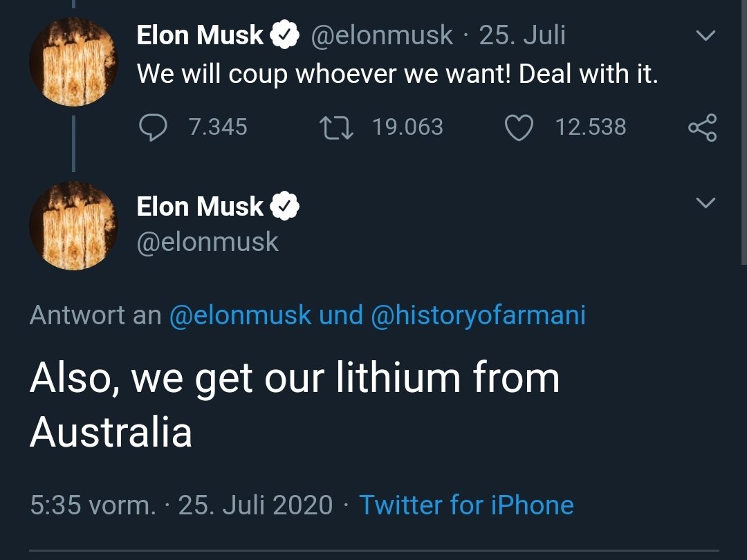The image size is (747, 560).
Task: Open the lower tweet's profile avatar
Action: click(x=73, y=225)
